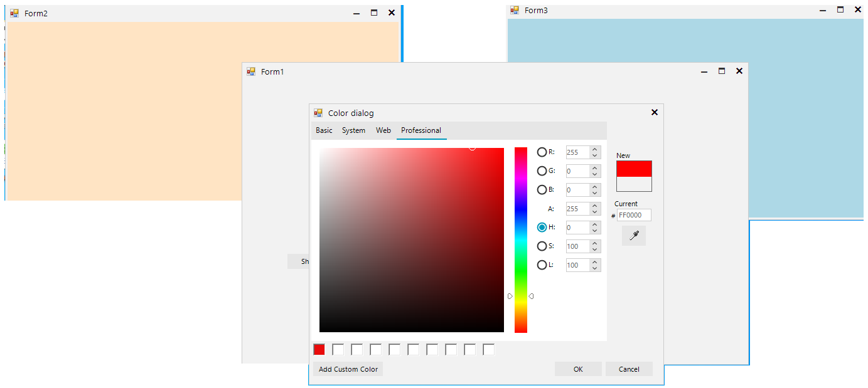Switch to the Web tab

point(383,130)
